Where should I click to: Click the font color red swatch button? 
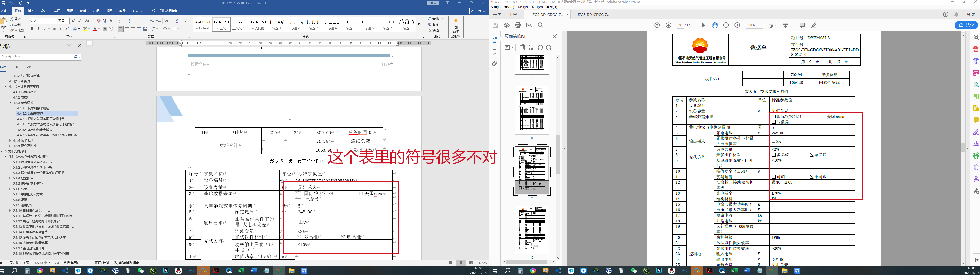pos(95,29)
